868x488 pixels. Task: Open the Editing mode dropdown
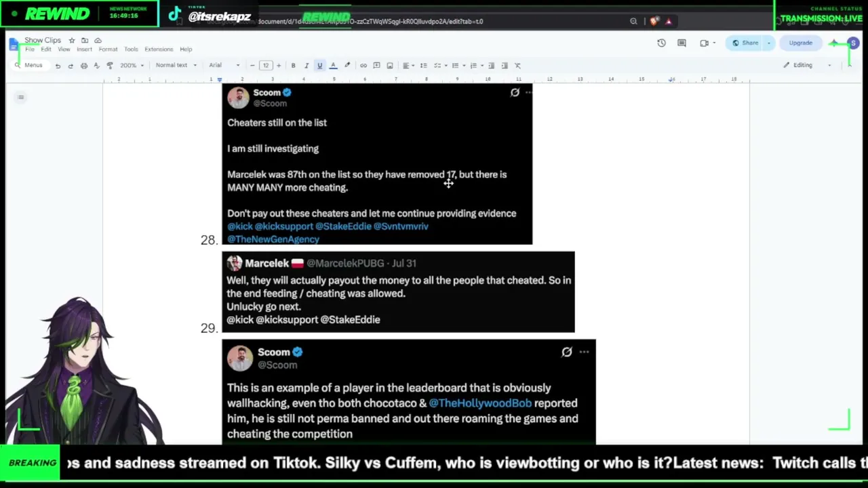[x=807, y=66]
